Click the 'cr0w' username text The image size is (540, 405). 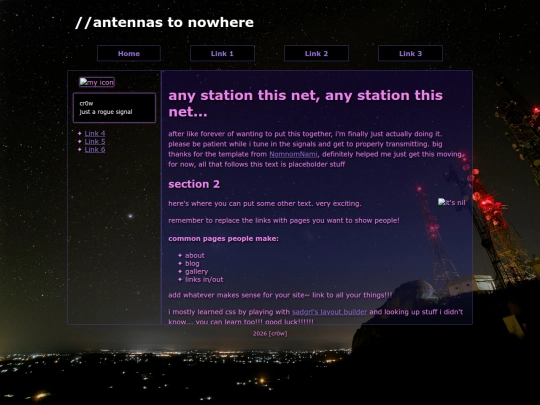tap(86, 103)
